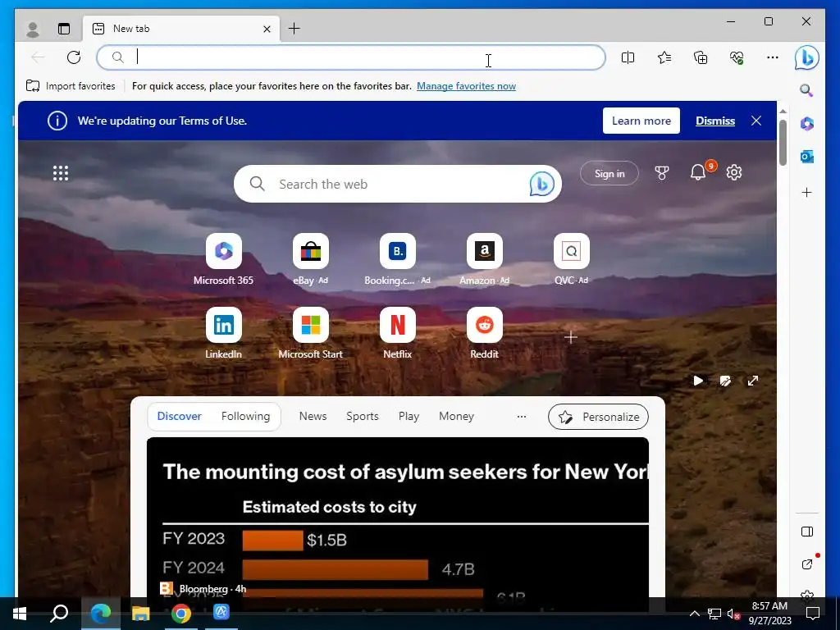Open the Sports feed tab
The height and width of the screenshot is (630, 840).
coord(362,416)
